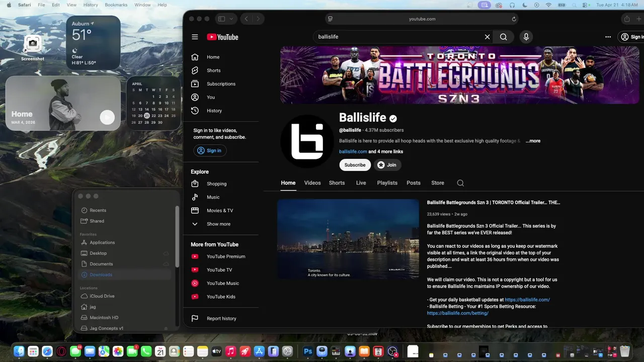644x362 pixels.
Task: Switch to the channel Playlists tab
Action: tap(387, 183)
